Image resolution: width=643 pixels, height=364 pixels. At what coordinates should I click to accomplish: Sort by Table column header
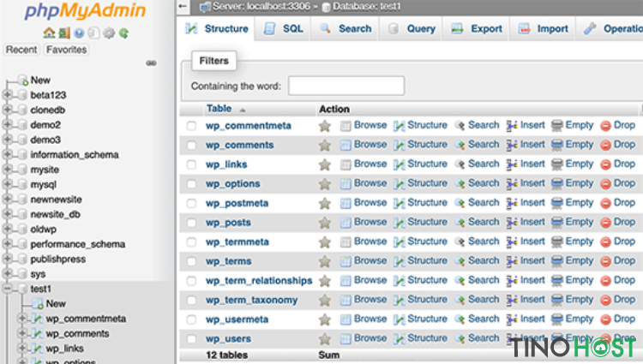click(x=219, y=109)
